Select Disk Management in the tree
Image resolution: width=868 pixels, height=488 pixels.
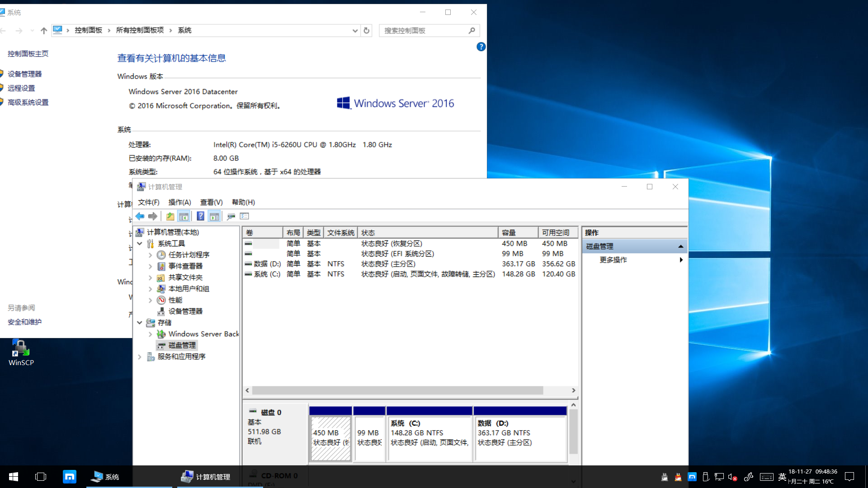(x=182, y=345)
